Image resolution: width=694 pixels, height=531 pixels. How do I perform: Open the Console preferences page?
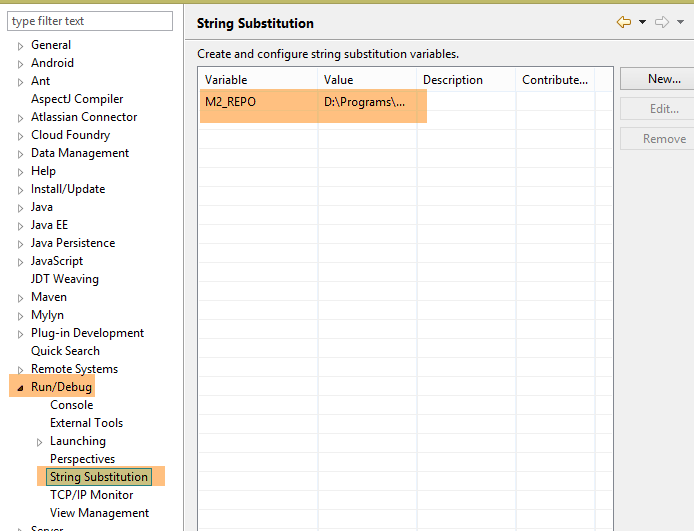coord(71,405)
